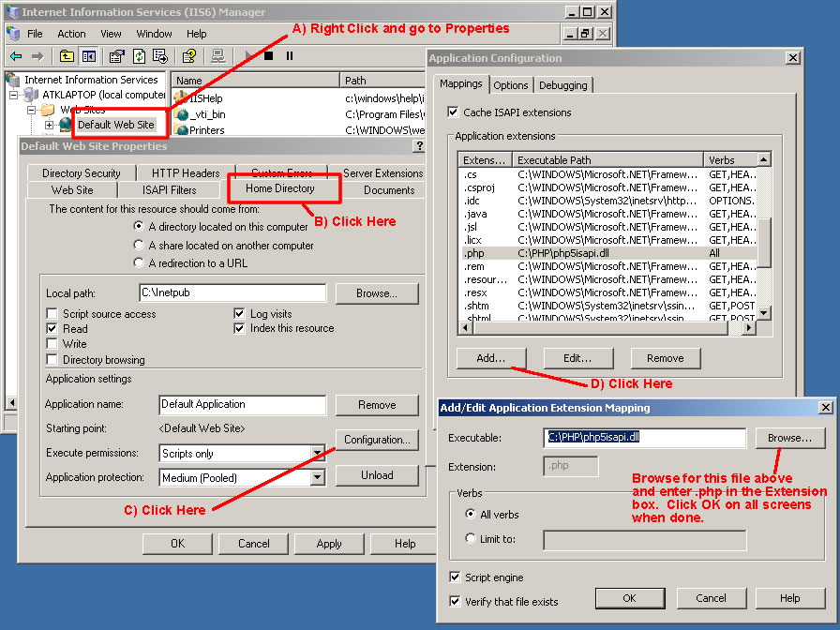Image resolution: width=840 pixels, height=630 pixels.
Task: Click Edit... in Application Configuration
Action: (578, 358)
